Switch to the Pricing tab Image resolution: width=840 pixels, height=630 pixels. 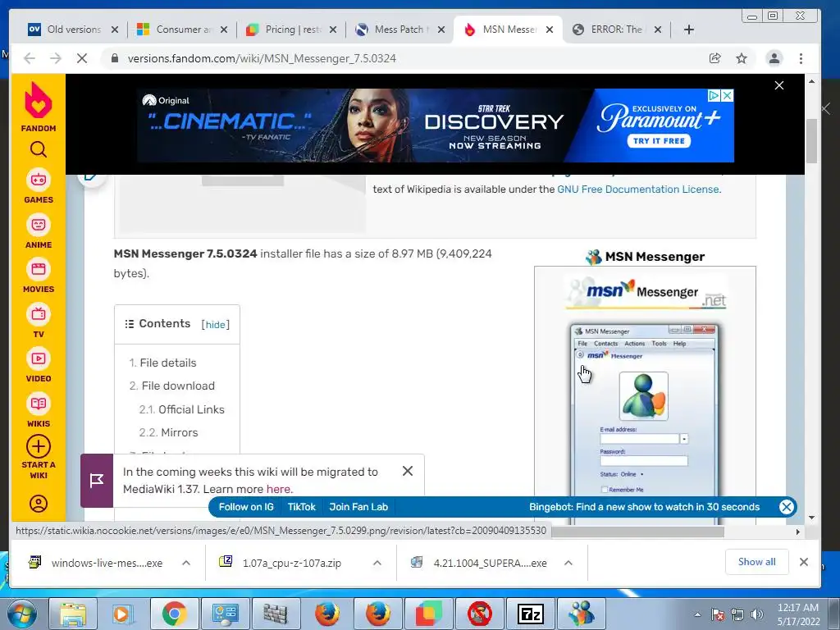click(x=293, y=30)
